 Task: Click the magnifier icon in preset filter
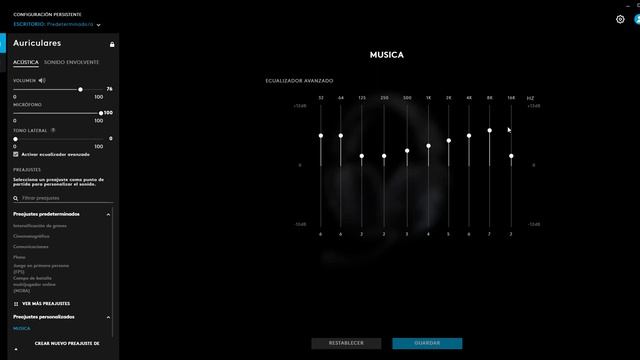tap(16, 198)
